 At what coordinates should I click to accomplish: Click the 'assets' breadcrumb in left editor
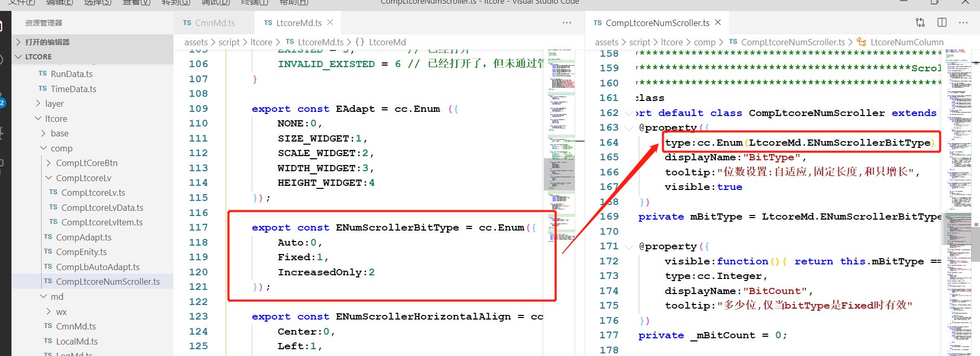[x=196, y=42]
